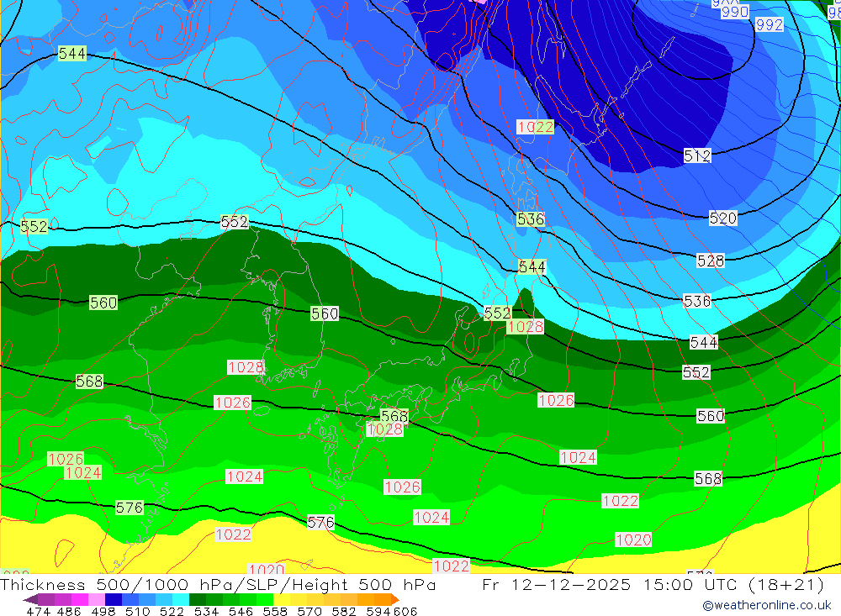Click the blue 990 pressure label
Image resolution: width=841 pixels, height=616 pixels.
pos(735,12)
